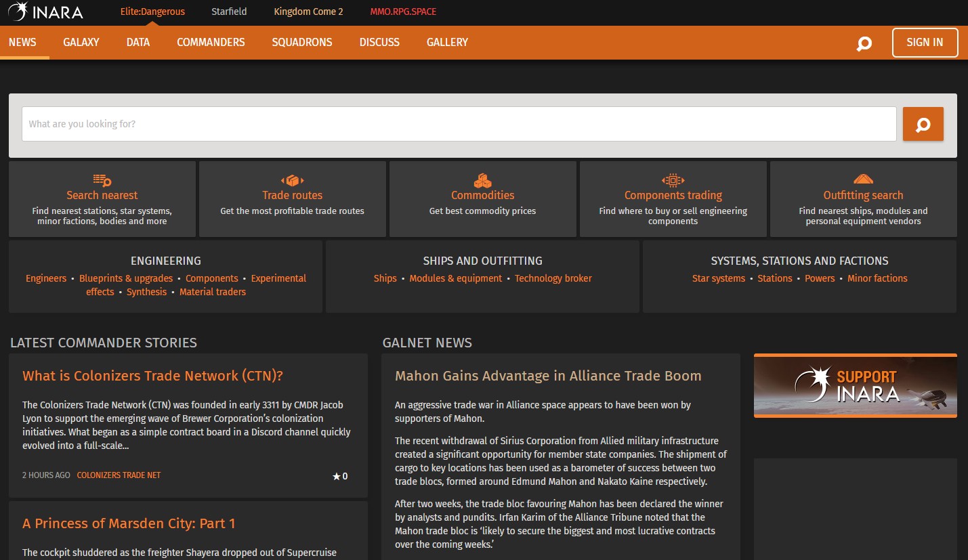Switch to the Elite:Dangerous game tab
Viewport: 968px width, 560px height.
(x=152, y=12)
